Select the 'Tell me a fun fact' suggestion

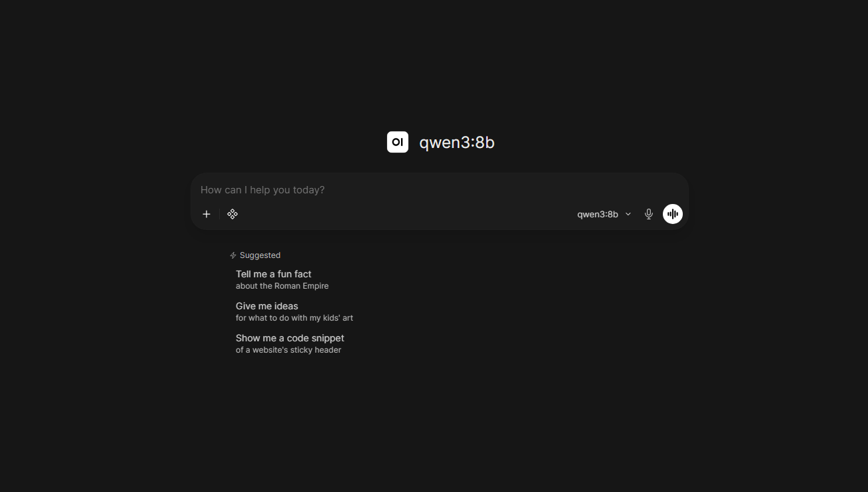282,279
